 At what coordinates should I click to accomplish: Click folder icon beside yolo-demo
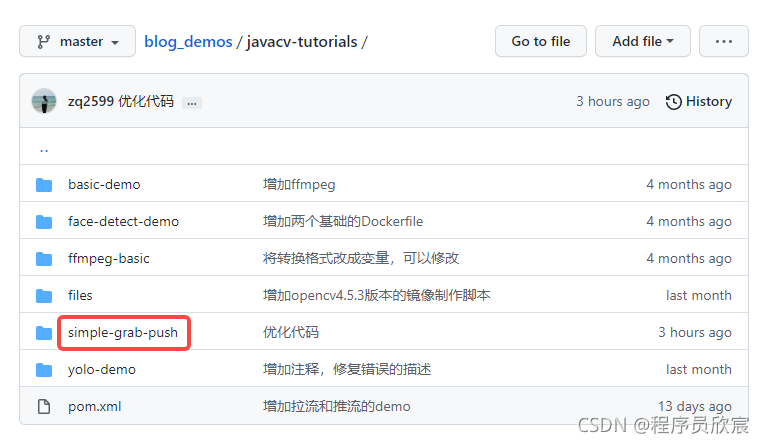(x=44, y=369)
